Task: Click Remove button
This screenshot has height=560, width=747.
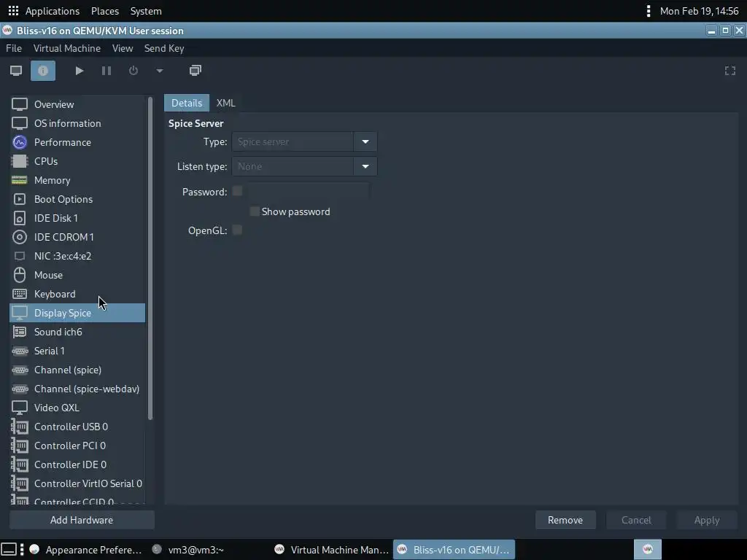Action: tap(565, 520)
